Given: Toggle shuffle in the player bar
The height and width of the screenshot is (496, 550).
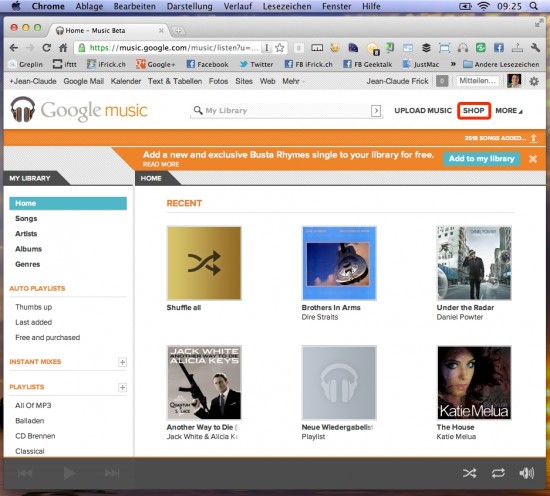Looking at the screenshot, I should pyautogui.click(x=469, y=473).
